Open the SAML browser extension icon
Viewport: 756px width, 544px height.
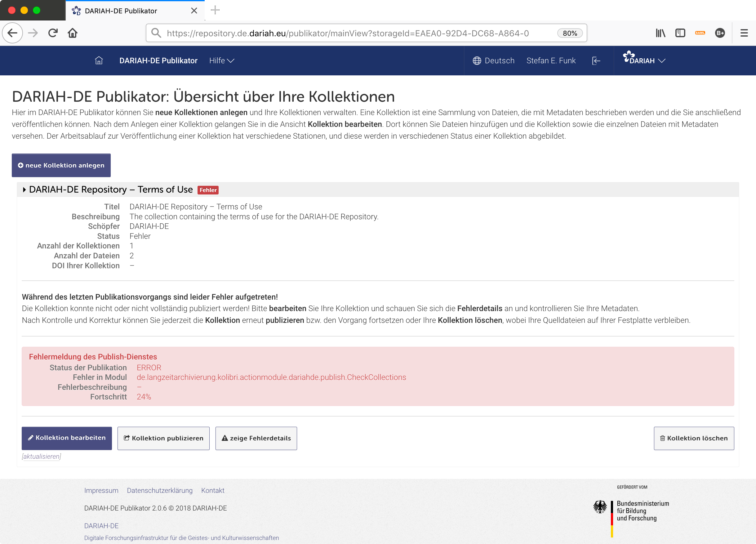700,33
